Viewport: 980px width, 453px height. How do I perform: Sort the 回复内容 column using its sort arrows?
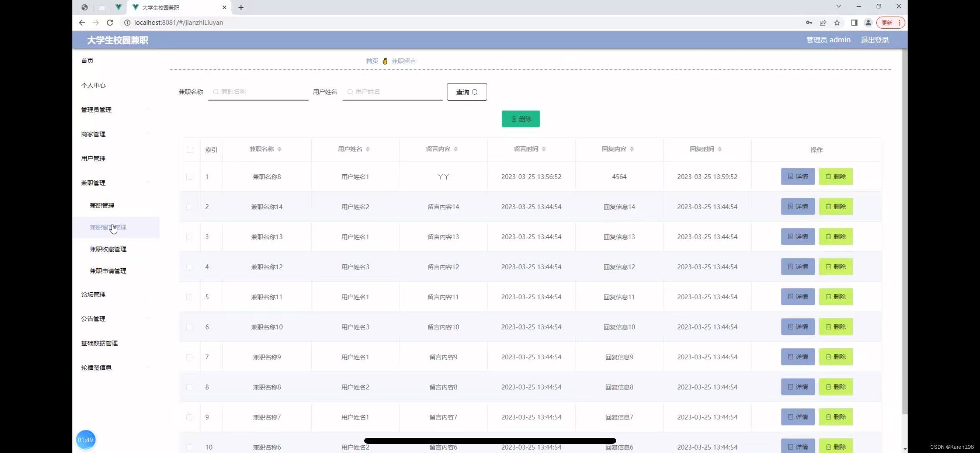click(x=632, y=149)
